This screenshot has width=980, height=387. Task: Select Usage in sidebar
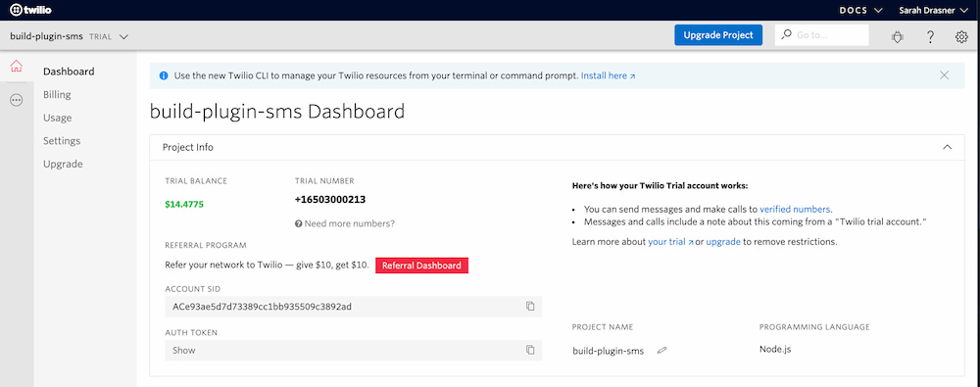(x=58, y=118)
